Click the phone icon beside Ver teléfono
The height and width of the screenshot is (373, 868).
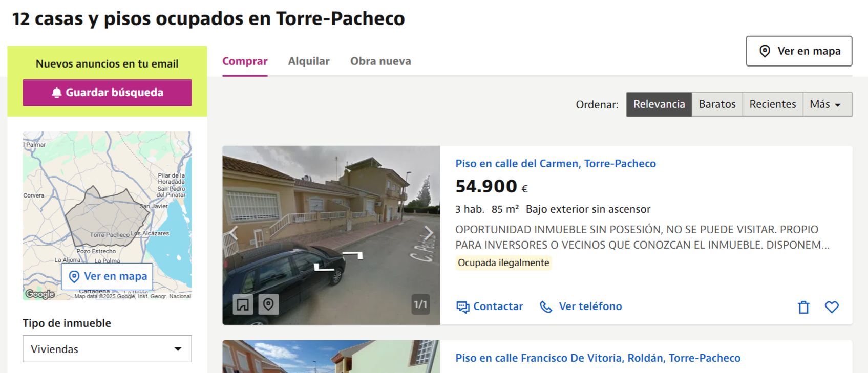(546, 306)
